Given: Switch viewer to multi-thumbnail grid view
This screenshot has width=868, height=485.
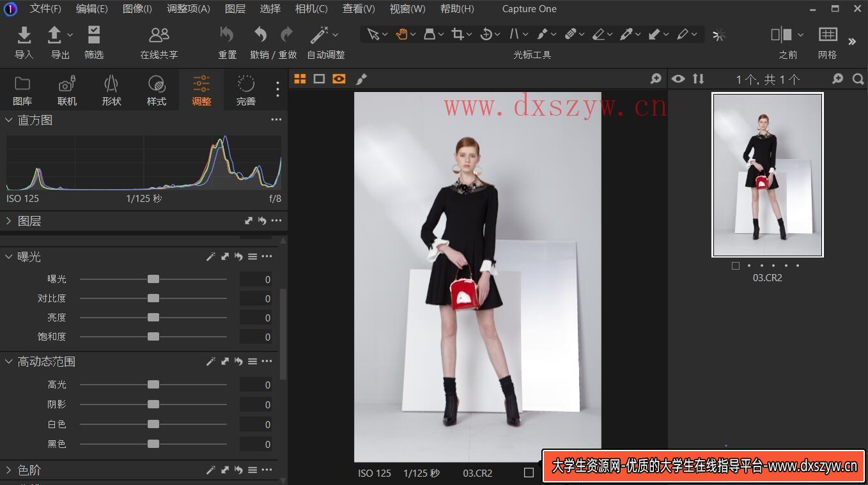Looking at the screenshot, I should pyautogui.click(x=300, y=79).
